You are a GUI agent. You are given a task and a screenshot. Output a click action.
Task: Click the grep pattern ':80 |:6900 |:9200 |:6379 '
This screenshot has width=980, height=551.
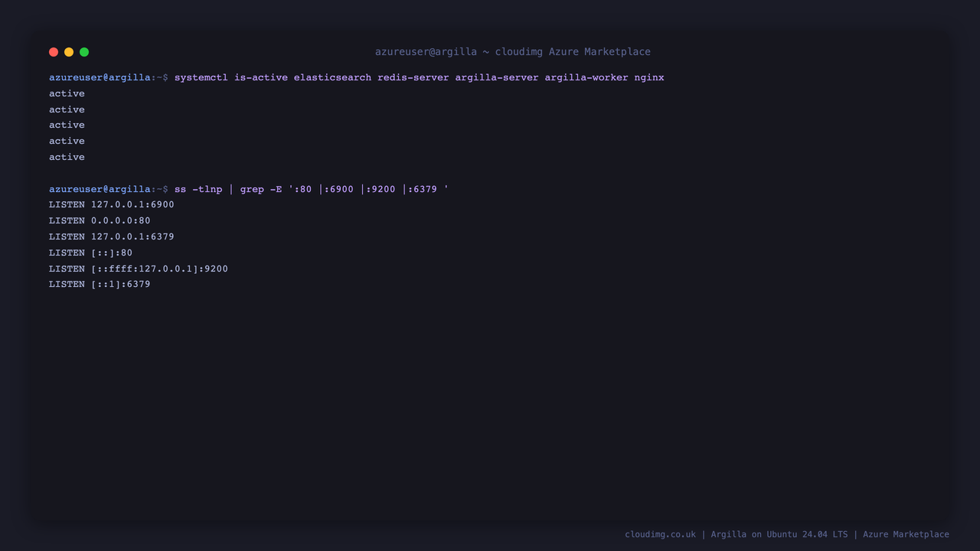coord(368,189)
